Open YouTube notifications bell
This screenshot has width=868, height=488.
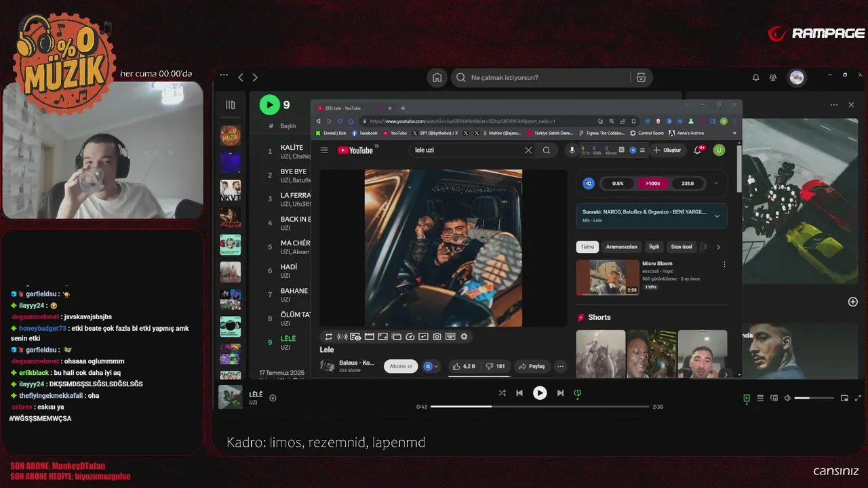(697, 150)
